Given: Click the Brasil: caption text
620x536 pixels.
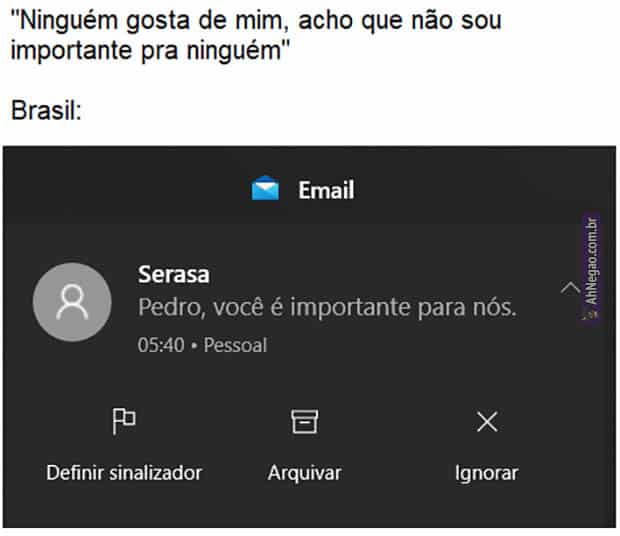Looking at the screenshot, I should (x=46, y=108).
